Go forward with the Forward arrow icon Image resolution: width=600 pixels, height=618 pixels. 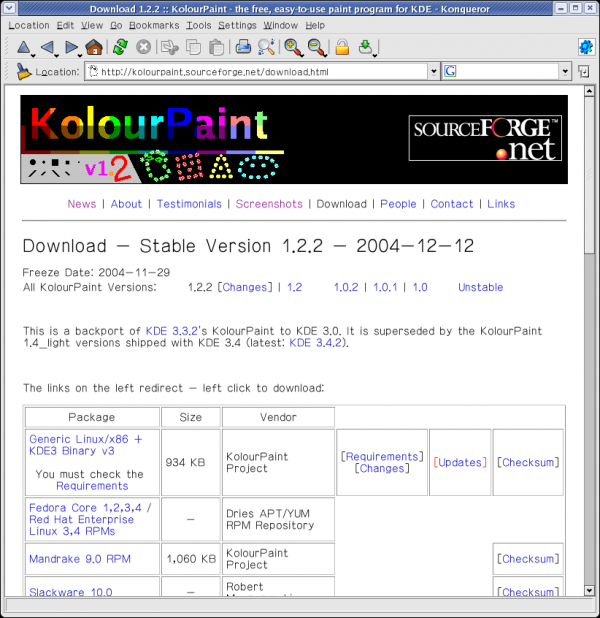71,47
